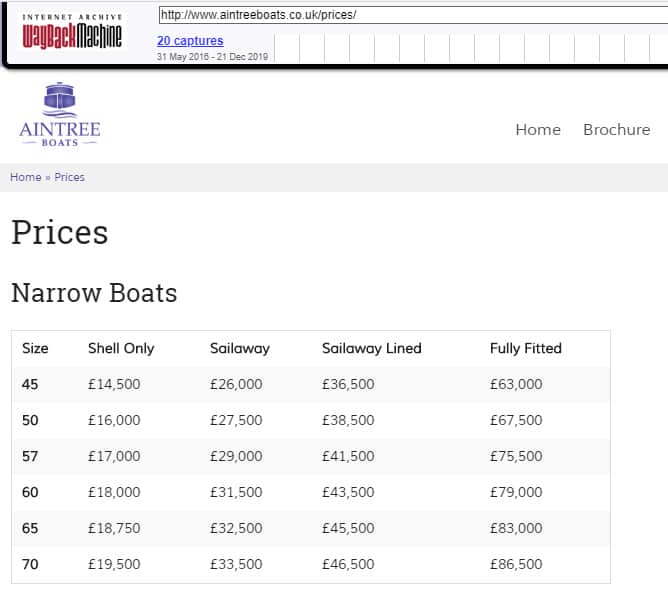Click the £27,500 sailaway price
This screenshot has height=601, width=668.
pos(236,420)
